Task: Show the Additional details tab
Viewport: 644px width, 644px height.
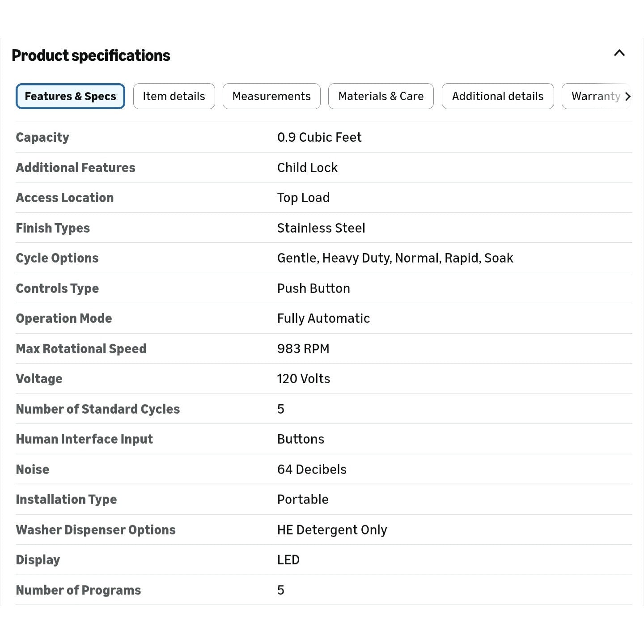Action: point(497,96)
